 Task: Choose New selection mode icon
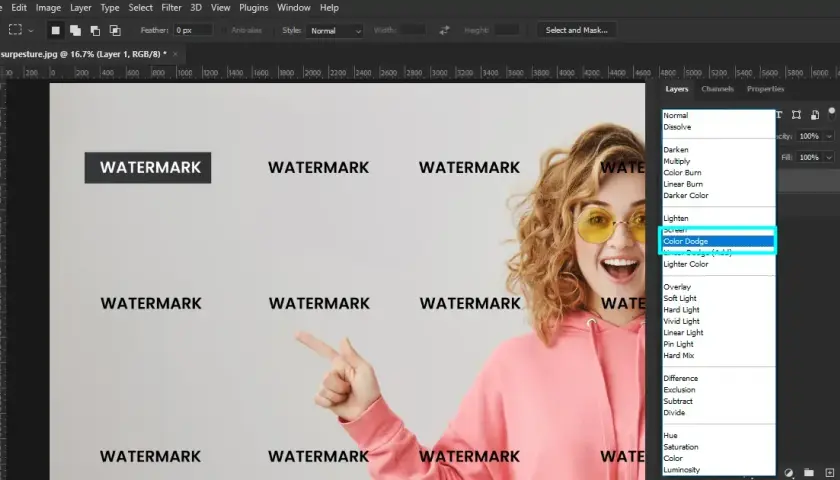coord(55,31)
